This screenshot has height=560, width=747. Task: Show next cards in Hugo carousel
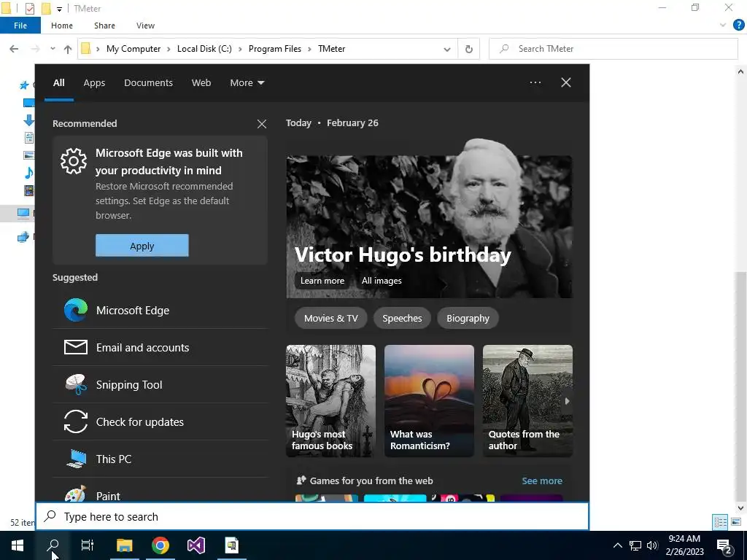tap(566, 401)
